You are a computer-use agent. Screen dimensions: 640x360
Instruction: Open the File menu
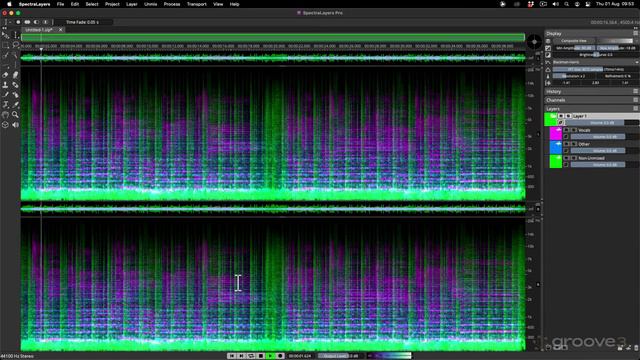(x=60, y=4)
